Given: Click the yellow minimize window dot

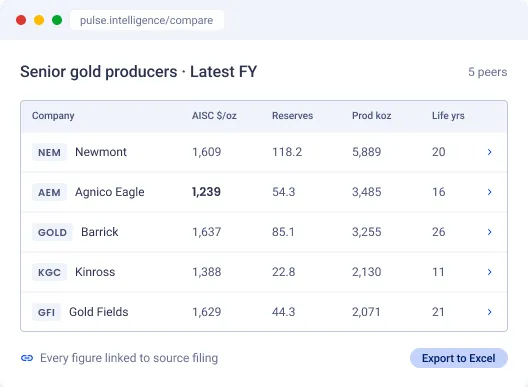Looking at the screenshot, I should tap(39, 20).
